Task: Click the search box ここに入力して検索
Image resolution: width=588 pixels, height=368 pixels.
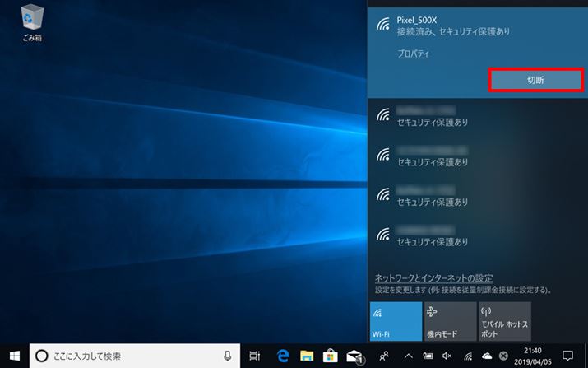Action: tap(123, 356)
